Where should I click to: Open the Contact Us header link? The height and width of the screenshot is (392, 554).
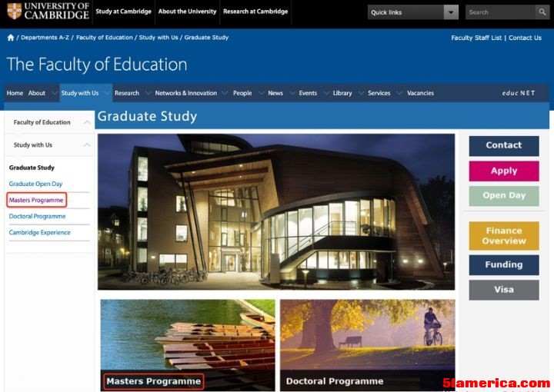[525, 38]
